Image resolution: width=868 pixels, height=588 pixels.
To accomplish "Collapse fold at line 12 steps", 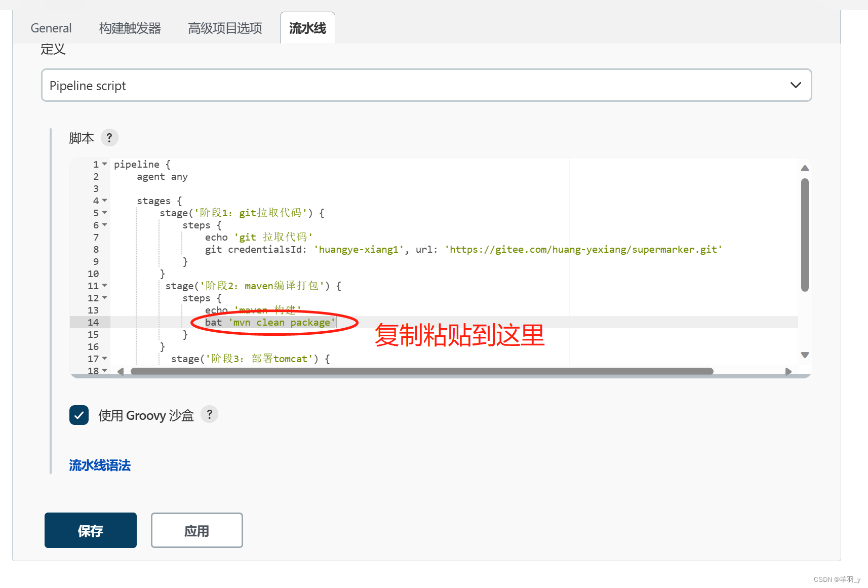I will click(105, 298).
